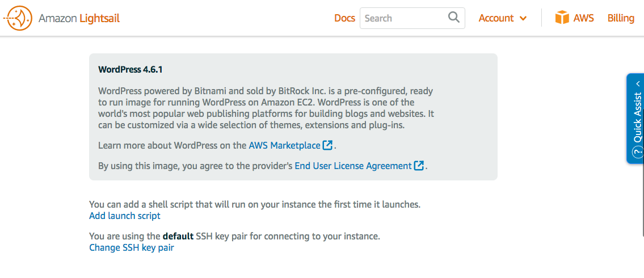Image resolution: width=644 pixels, height=278 pixels.
Task: Go to the Billing page
Action: pos(621,18)
